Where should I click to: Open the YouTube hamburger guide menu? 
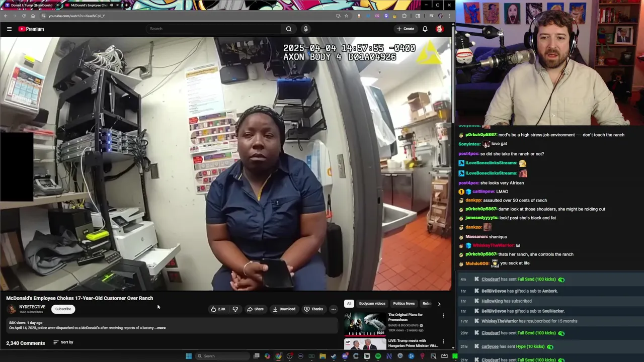click(9, 29)
